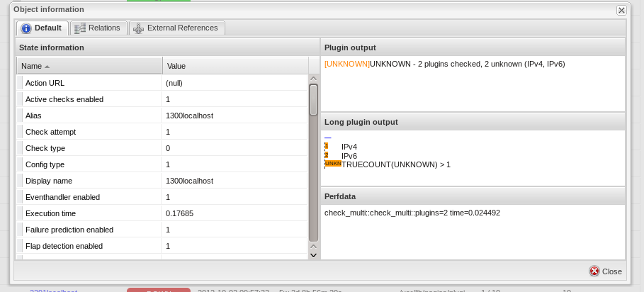Click scrollbar down arrow in State information
This screenshot has height=292, width=644.
click(313, 254)
